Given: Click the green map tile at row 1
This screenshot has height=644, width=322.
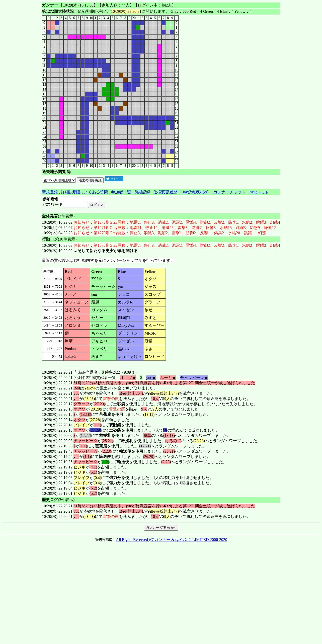Looking at the screenshot, I should 138,27.
